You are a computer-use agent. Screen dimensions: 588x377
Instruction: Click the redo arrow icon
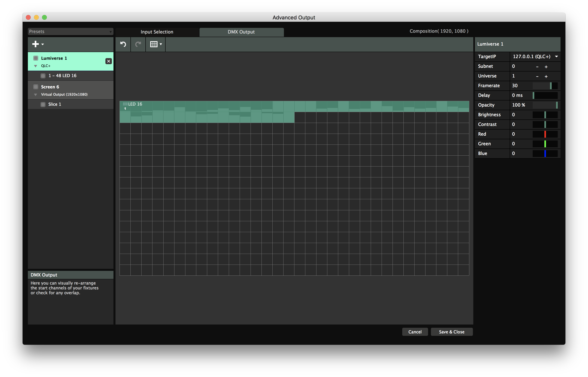click(138, 44)
